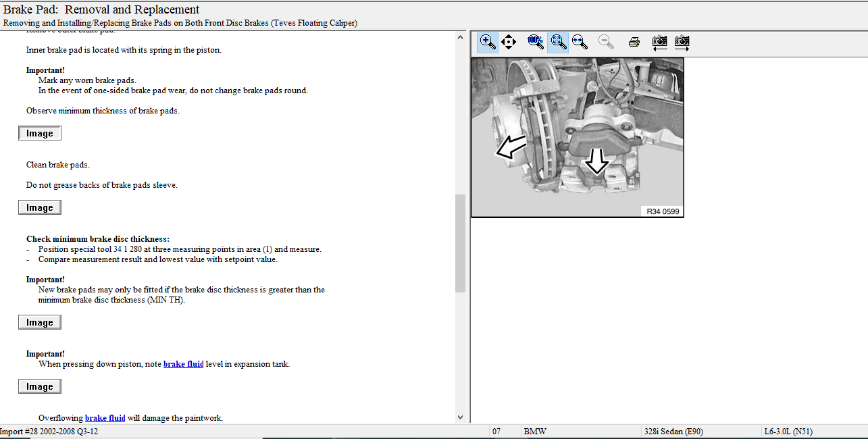The image size is (868, 439).
Task: Open Image button below brake pads sleeve note
Action: 40,207
